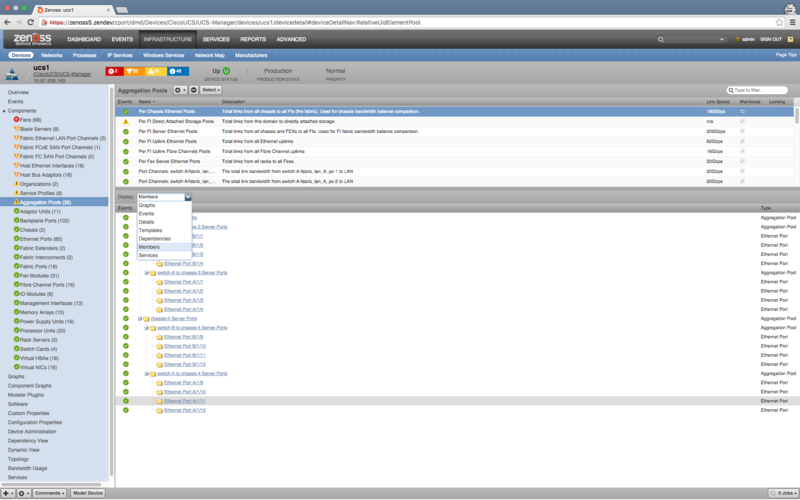Select Dependencies from the Display dropdown list

[x=164, y=239]
